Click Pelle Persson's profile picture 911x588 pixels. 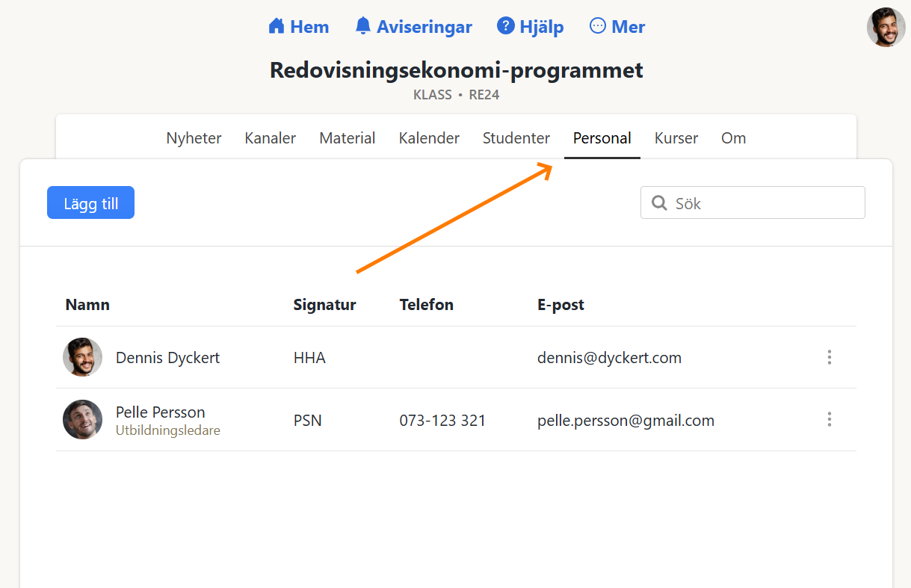[82, 420]
